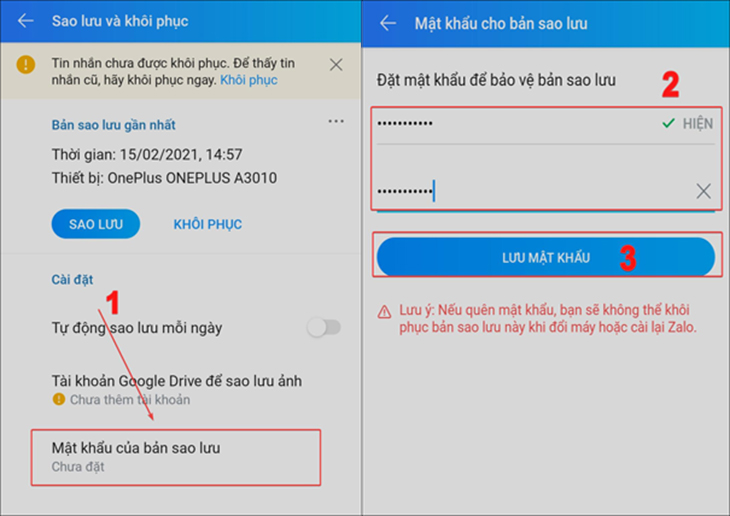
Task: Go back from Sao lưu và khôi phục screen
Action: tap(26, 20)
